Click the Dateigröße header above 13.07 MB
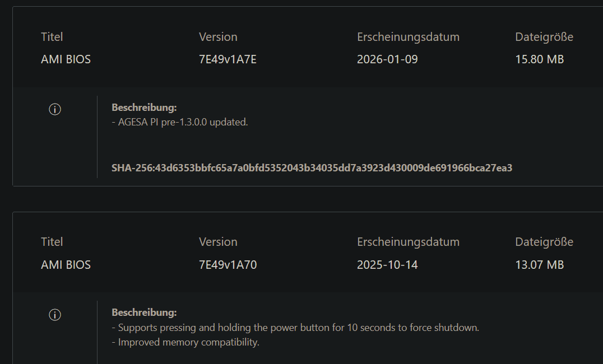Screen dimensions: 603x364 [544, 242]
